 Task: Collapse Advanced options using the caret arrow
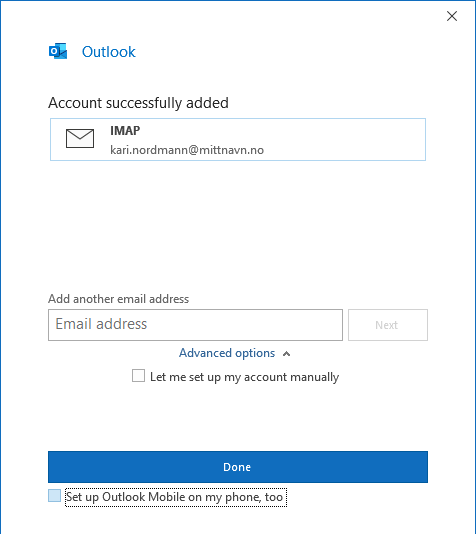coord(287,354)
